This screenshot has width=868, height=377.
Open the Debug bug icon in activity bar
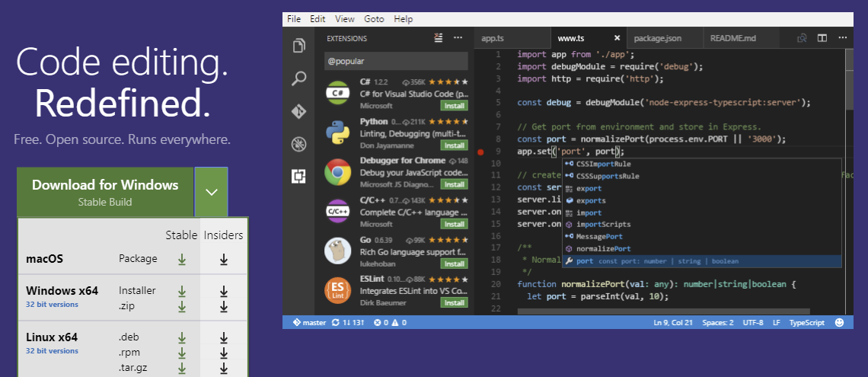point(298,145)
